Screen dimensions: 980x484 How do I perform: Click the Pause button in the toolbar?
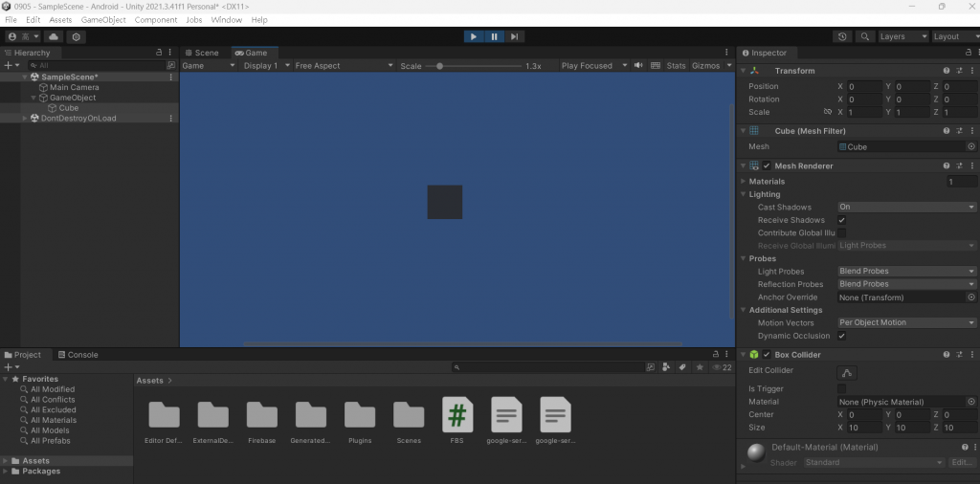pos(494,37)
